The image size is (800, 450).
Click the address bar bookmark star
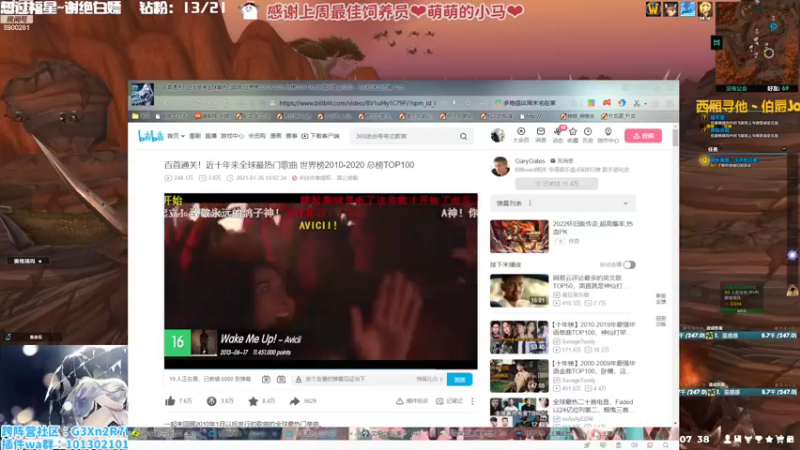click(468, 103)
